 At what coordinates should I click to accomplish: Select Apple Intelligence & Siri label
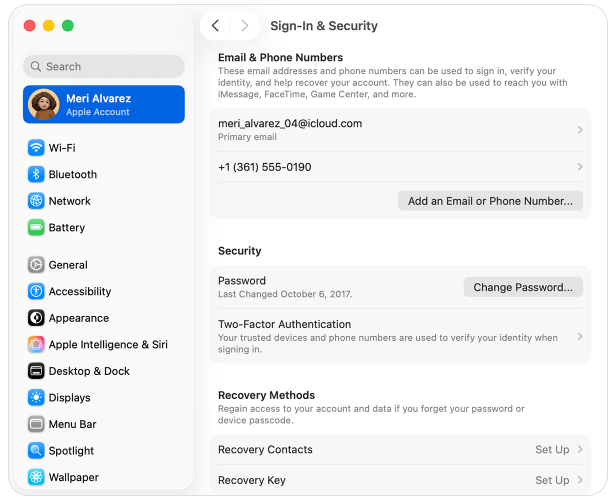(108, 345)
